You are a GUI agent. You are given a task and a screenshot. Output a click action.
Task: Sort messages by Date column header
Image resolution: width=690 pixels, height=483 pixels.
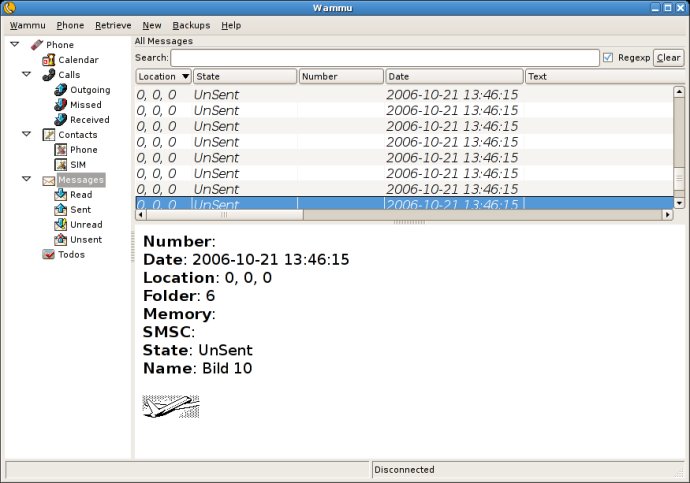[454, 76]
